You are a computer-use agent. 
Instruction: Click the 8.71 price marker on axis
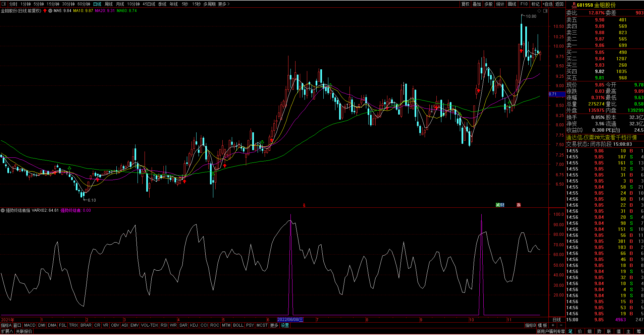pos(557,94)
